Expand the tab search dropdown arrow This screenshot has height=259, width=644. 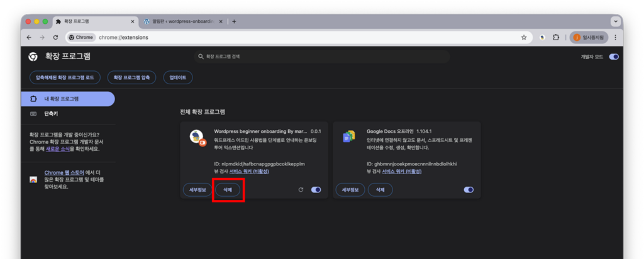615,21
